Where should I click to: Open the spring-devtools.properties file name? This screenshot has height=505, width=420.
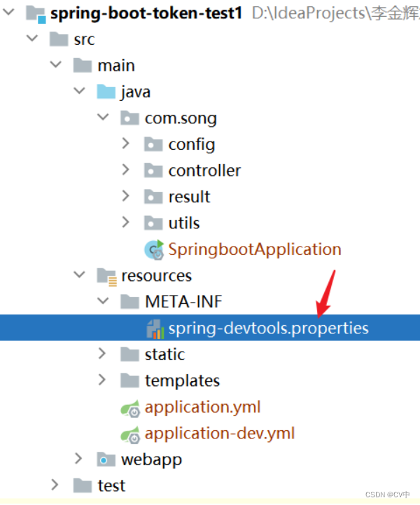tap(268, 328)
